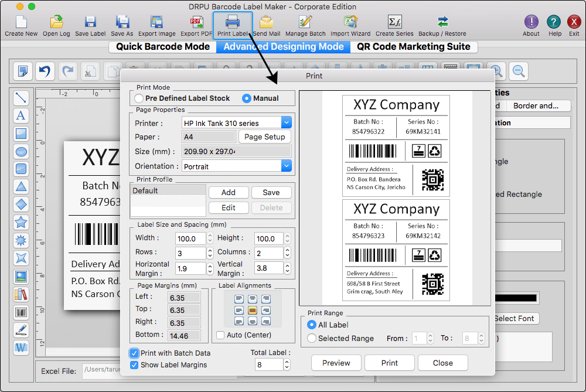Toggle Print with Batch Data checkbox

point(134,353)
